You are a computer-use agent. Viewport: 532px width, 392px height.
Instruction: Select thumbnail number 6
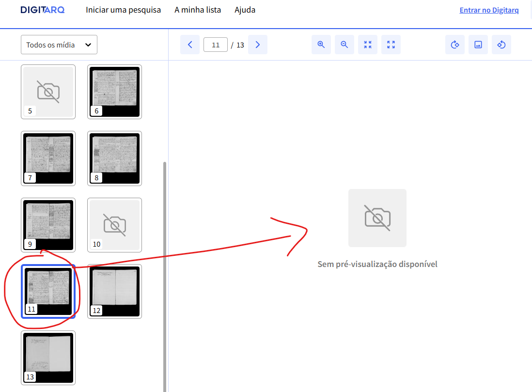(114, 91)
